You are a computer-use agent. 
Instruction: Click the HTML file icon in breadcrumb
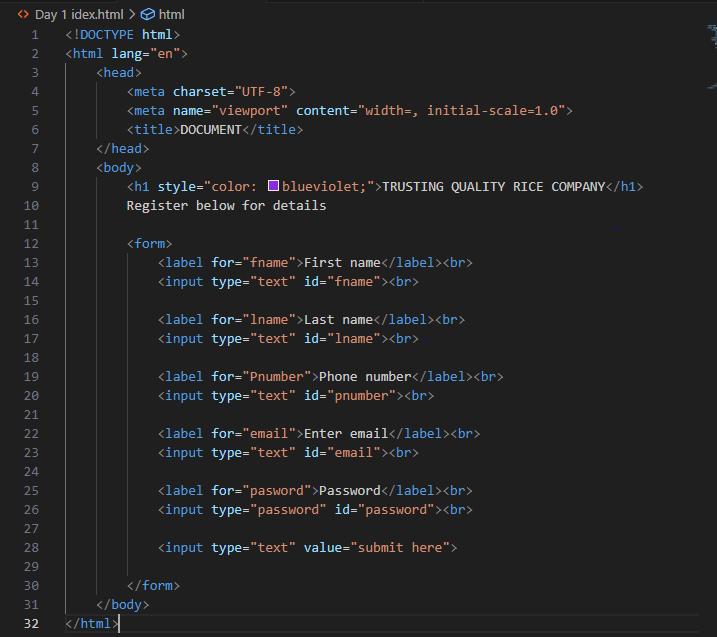(23, 15)
